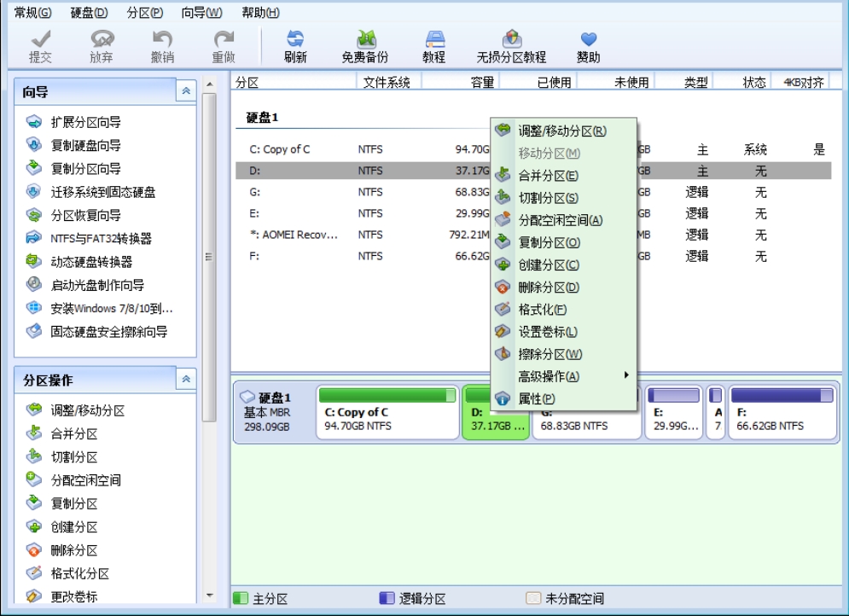Click the 刷新 (Refresh) toolbar icon

coord(295,47)
